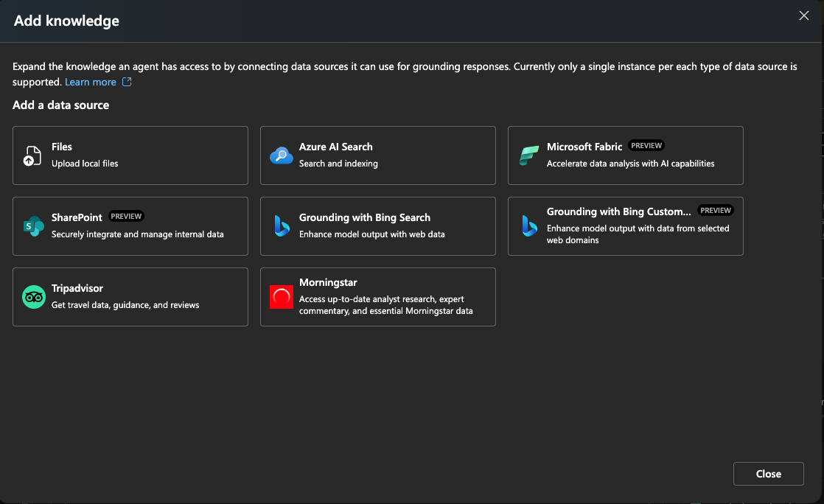Add Morningstar analyst research data source

tap(377, 296)
